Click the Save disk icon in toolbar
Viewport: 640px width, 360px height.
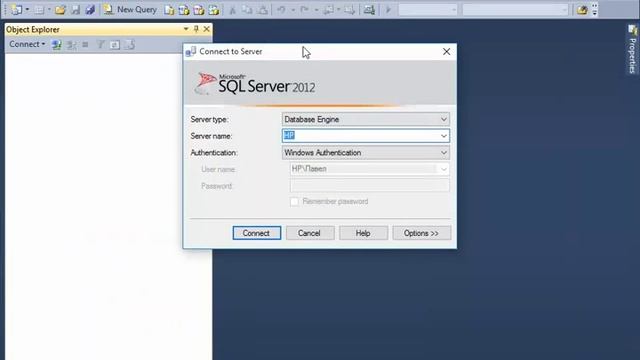click(x=76, y=9)
